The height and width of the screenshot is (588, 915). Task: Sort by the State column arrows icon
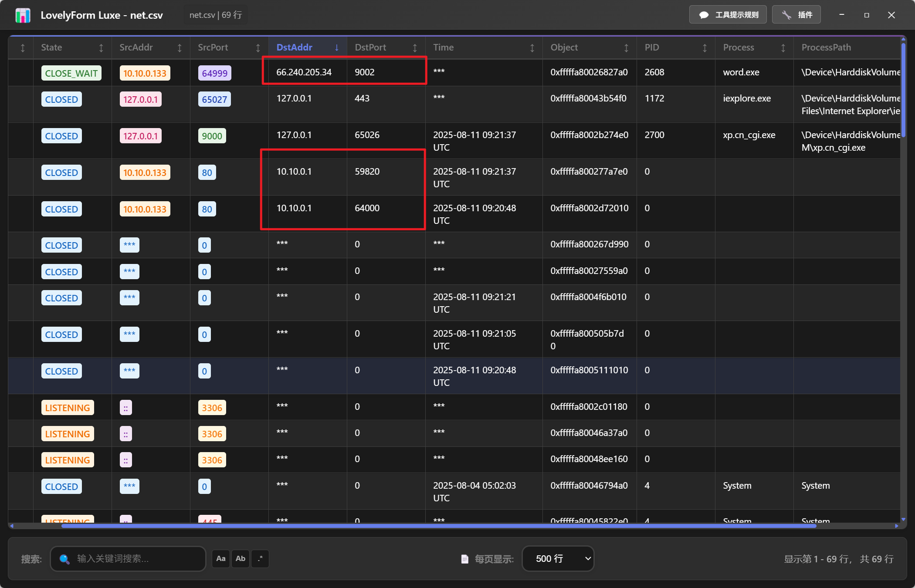(x=101, y=48)
